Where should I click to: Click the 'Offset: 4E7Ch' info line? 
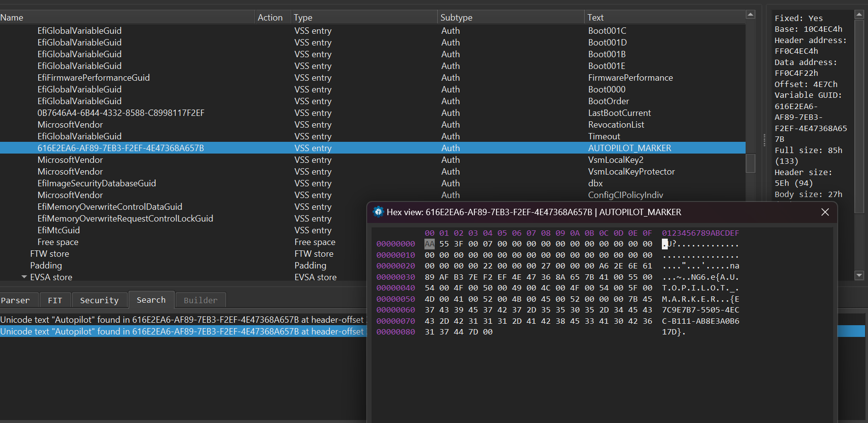(806, 84)
